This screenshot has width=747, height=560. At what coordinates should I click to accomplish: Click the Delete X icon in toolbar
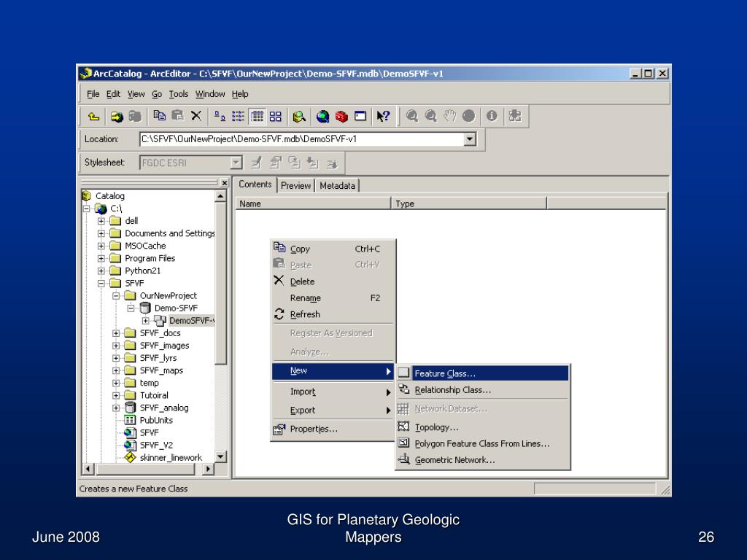pyautogui.click(x=196, y=116)
